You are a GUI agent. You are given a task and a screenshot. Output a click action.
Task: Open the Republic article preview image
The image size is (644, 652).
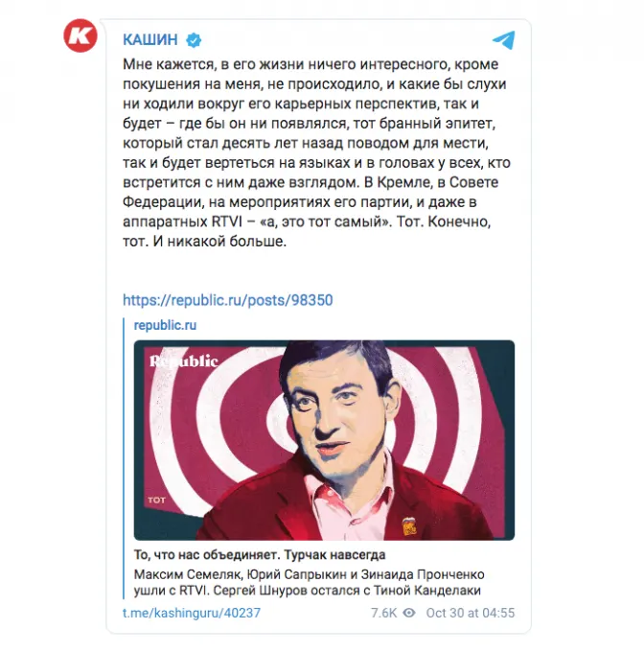click(324, 440)
